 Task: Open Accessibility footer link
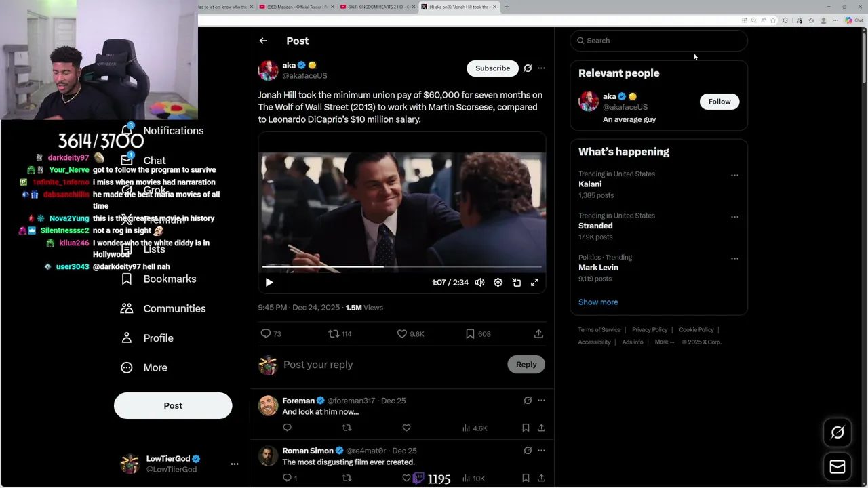coord(594,342)
